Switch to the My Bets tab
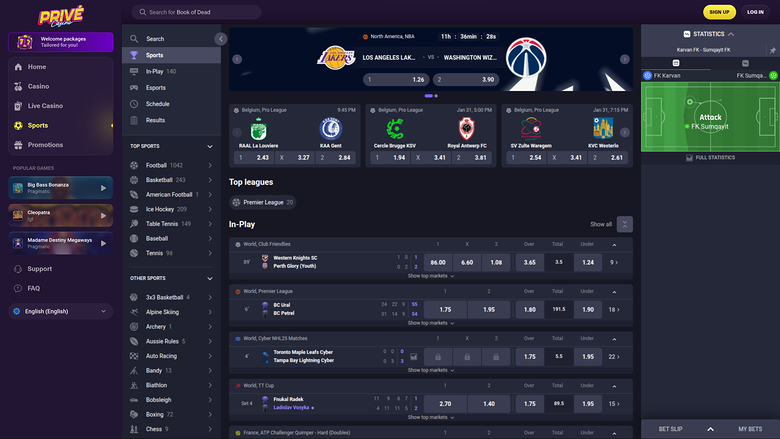The width and height of the screenshot is (780, 439). (750, 428)
